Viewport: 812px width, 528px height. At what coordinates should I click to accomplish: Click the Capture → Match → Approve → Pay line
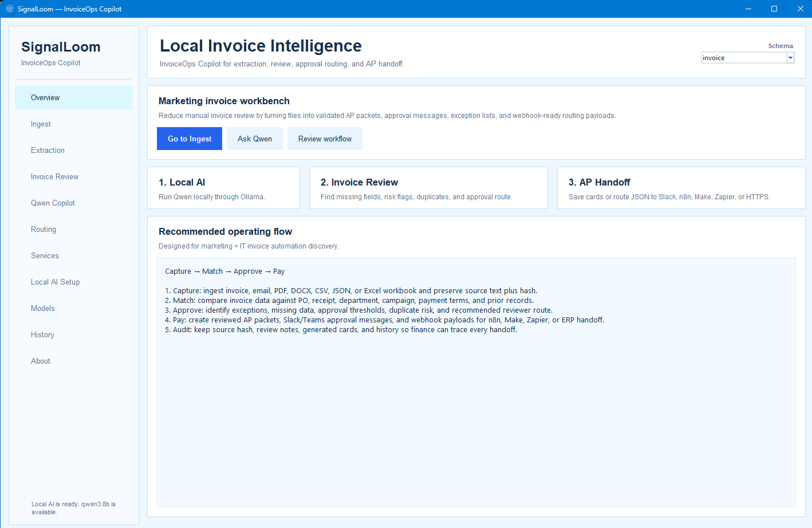click(224, 271)
